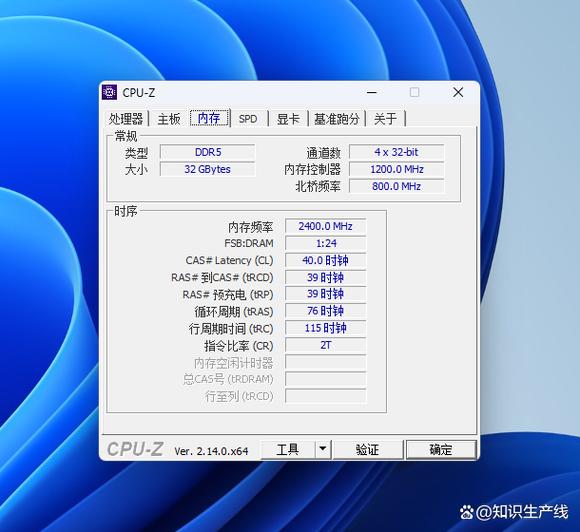Close the CPU-Z window
This screenshot has width=580, height=532.
pos(458,92)
